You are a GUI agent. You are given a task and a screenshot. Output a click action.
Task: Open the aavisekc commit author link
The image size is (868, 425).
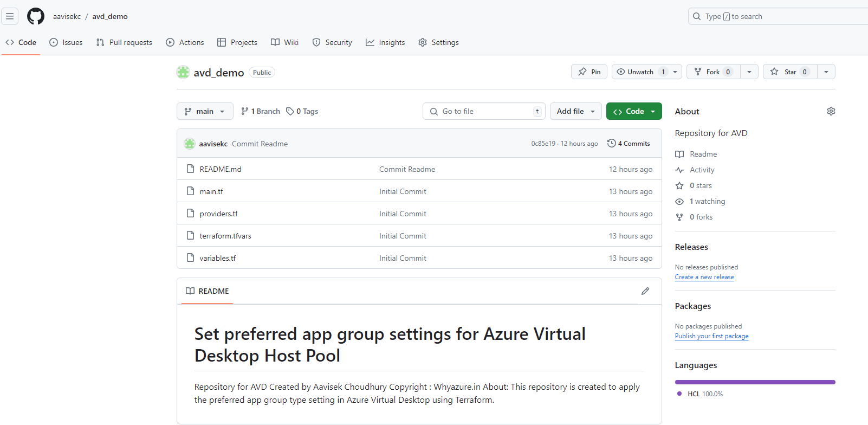(x=213, y=144)
